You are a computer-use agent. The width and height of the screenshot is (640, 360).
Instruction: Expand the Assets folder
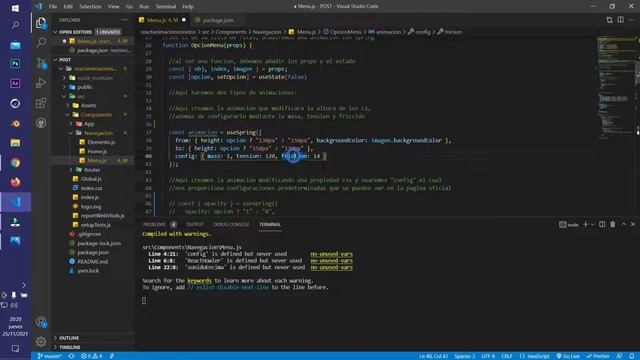68,105
